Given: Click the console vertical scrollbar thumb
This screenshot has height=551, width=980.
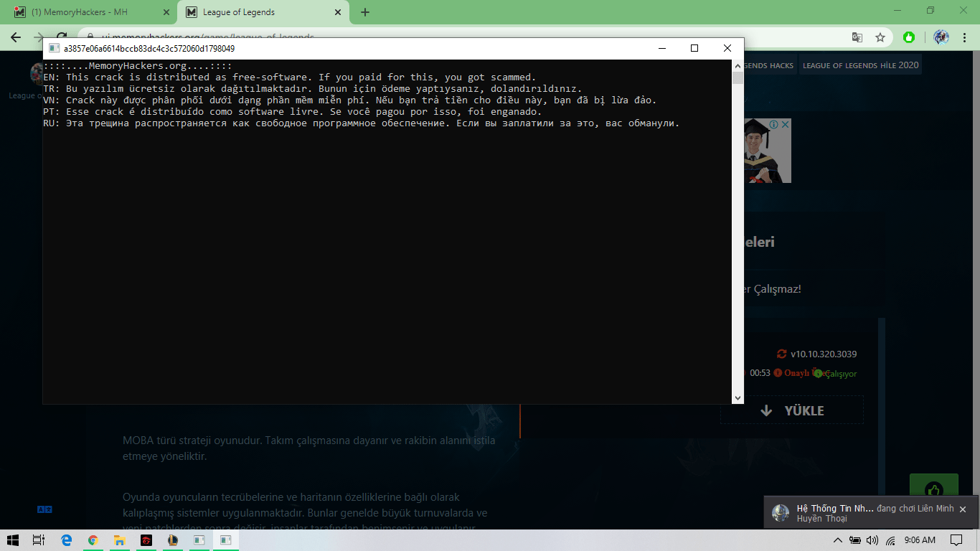Looking at the screenshot, I should coord(738,77).
